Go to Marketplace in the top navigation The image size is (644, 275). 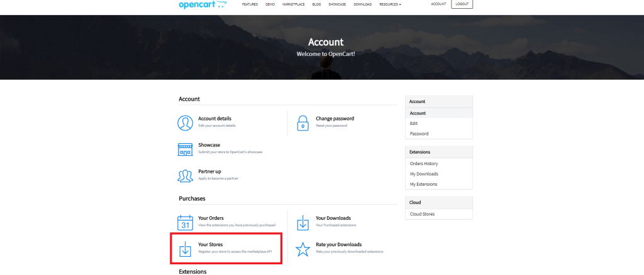(x=293, y=4)
